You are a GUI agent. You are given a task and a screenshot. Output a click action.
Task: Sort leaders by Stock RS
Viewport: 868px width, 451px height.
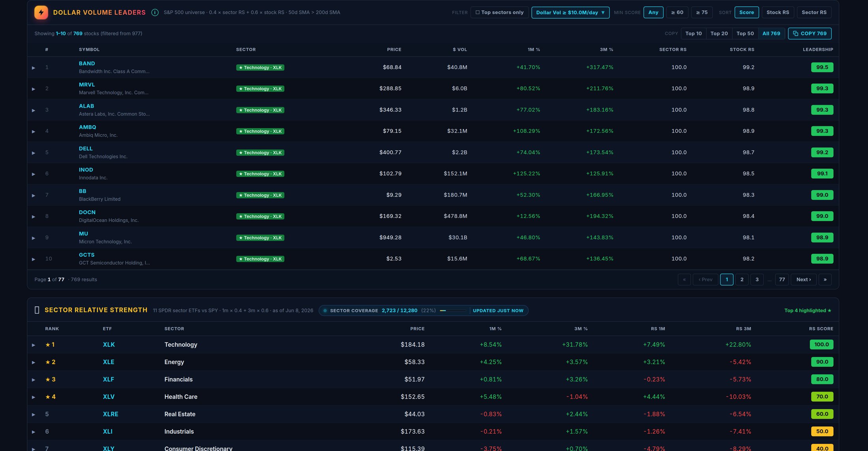(778, 13)
